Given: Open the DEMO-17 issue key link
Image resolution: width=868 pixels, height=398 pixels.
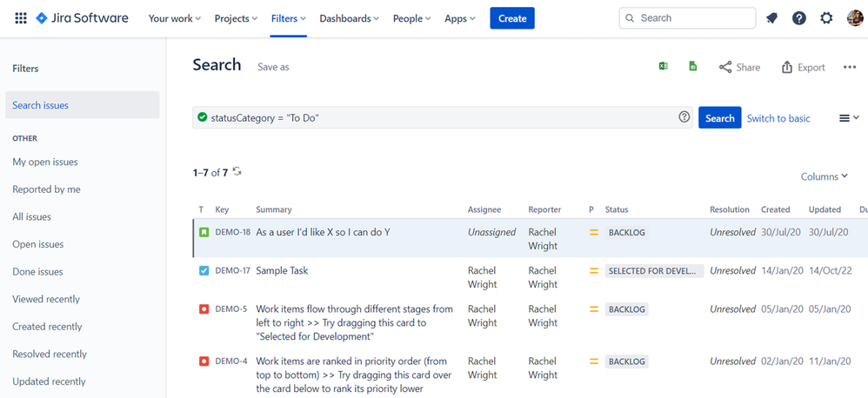Looking at the screenshot, I should [232, 271].
